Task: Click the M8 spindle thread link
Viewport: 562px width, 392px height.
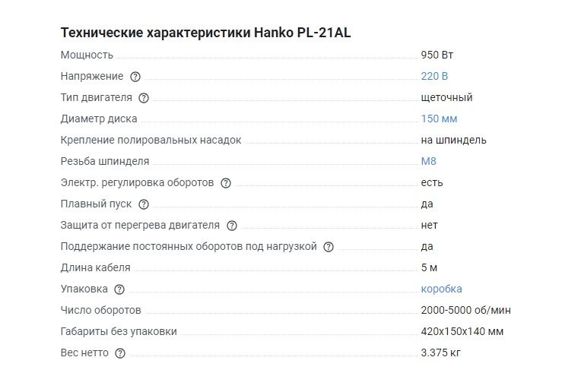Action: tap(428, 161)
